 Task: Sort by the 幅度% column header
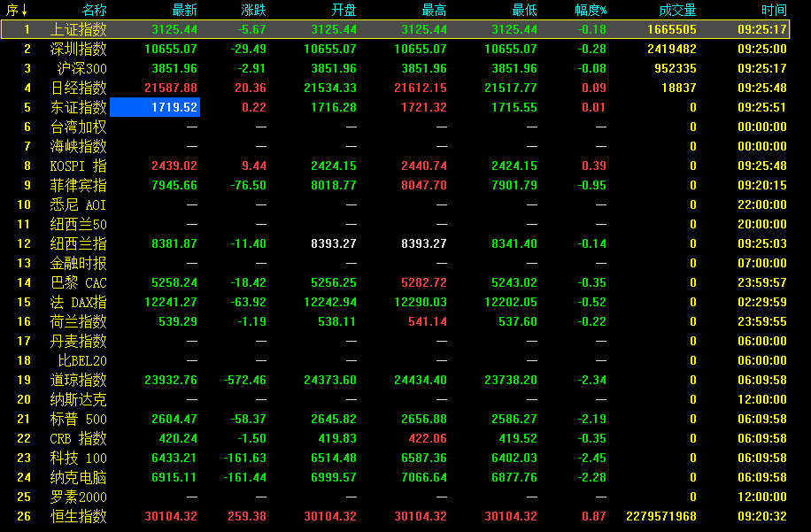(590, 11)
